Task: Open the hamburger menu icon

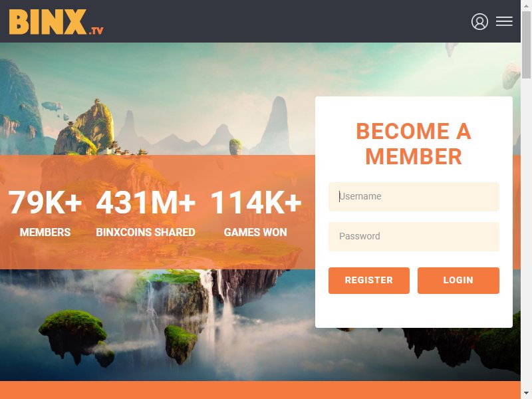Action: (x=504, y=21)
